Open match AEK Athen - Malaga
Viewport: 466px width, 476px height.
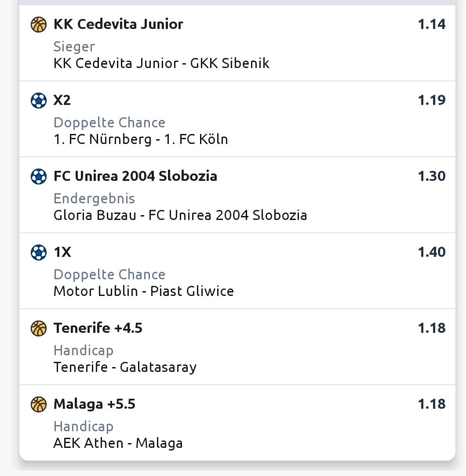tap(118, 443)
